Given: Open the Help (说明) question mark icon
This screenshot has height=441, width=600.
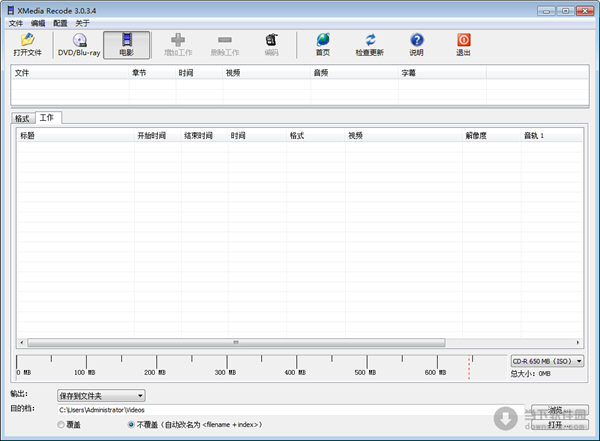Looking at the screenshot, I should (x=416, y=44).
